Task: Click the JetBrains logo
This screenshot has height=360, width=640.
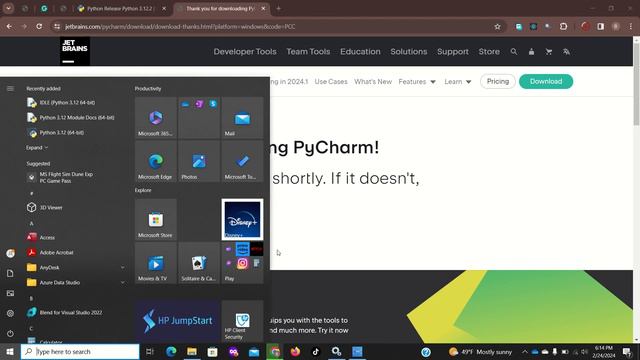Action: point(75,51)
